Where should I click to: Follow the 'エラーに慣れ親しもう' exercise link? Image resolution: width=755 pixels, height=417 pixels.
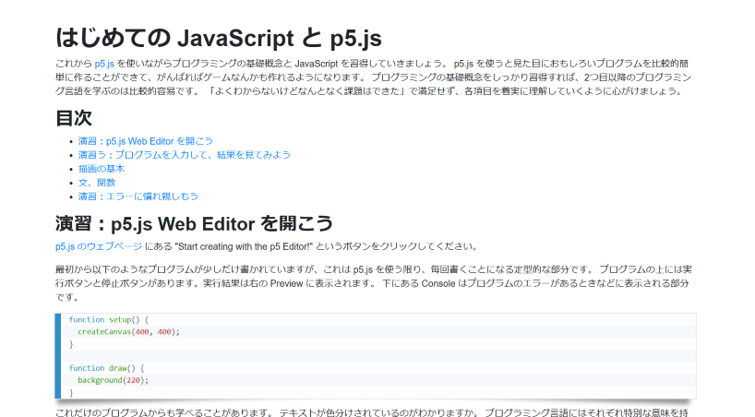pyautogui.click(x=138, y=197)
